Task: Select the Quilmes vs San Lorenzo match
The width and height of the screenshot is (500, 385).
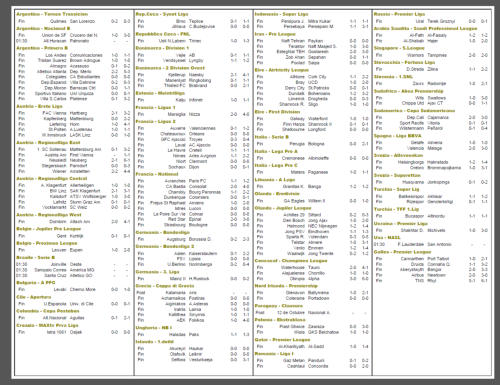Action: (x=74, y=21)
